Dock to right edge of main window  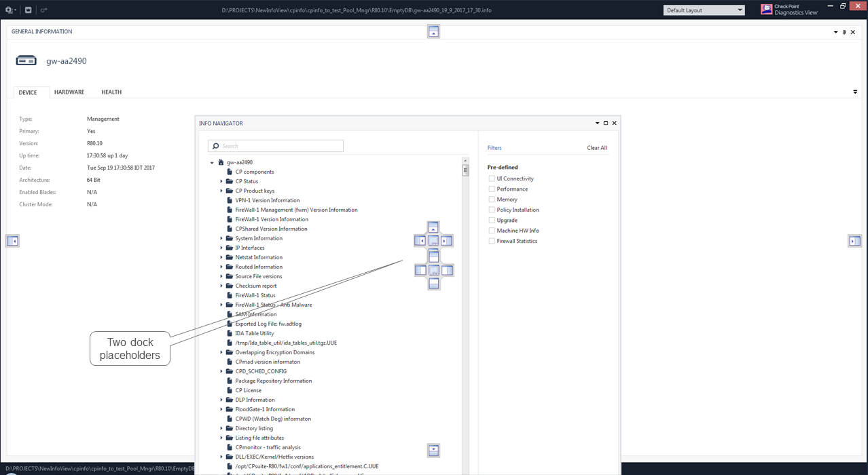click(854, 241)
